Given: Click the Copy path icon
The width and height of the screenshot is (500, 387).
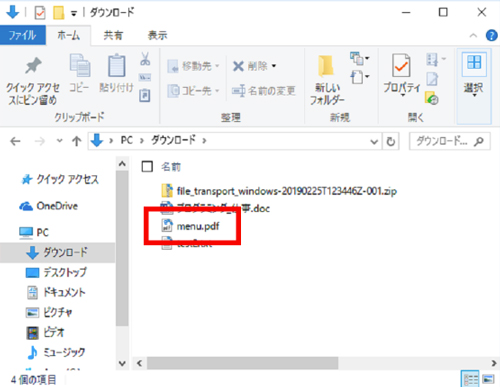Looking at the screenshot, I should pyautogui.click(x=145, y=77).
